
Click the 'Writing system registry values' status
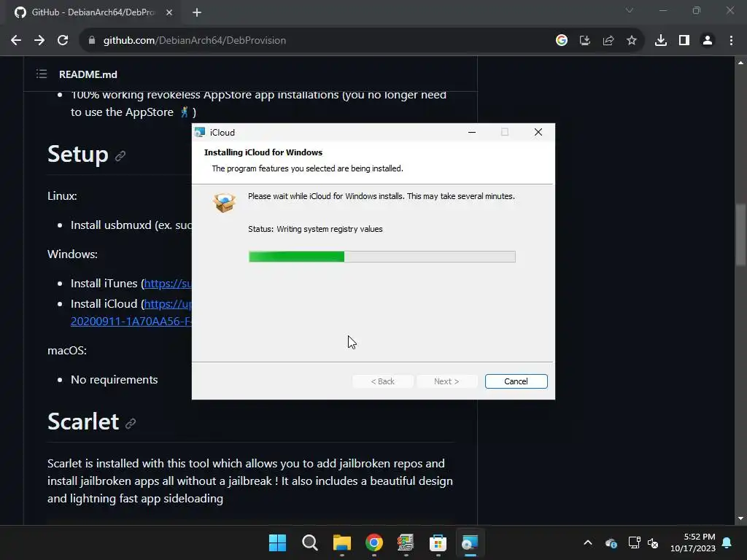(x=330, y=229)
